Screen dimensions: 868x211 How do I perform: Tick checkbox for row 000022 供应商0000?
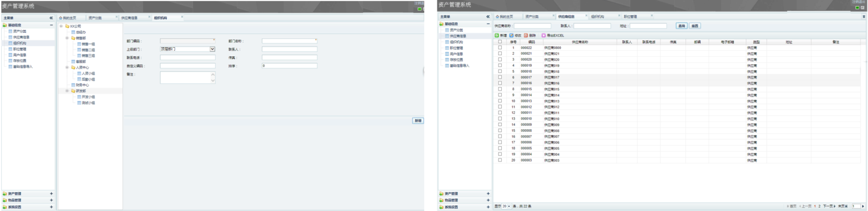pyautogui.click(x=500, y=48)
